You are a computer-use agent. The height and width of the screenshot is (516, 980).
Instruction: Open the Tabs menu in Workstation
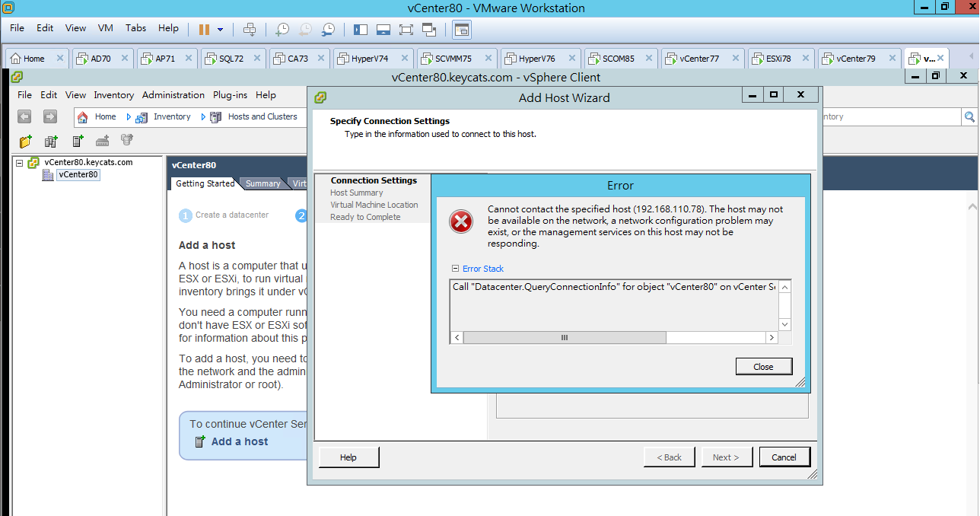point(135,28)
